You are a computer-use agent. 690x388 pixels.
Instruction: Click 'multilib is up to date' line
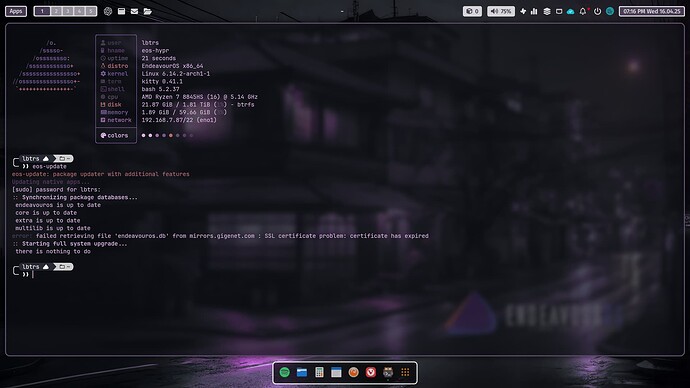click(x=53, y=228)
